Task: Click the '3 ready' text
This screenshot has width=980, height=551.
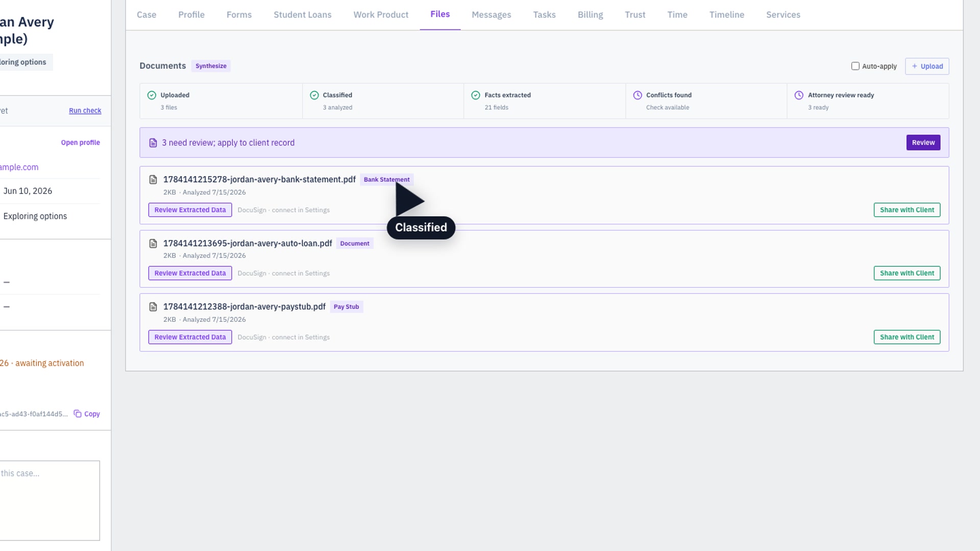Action: 818,108
